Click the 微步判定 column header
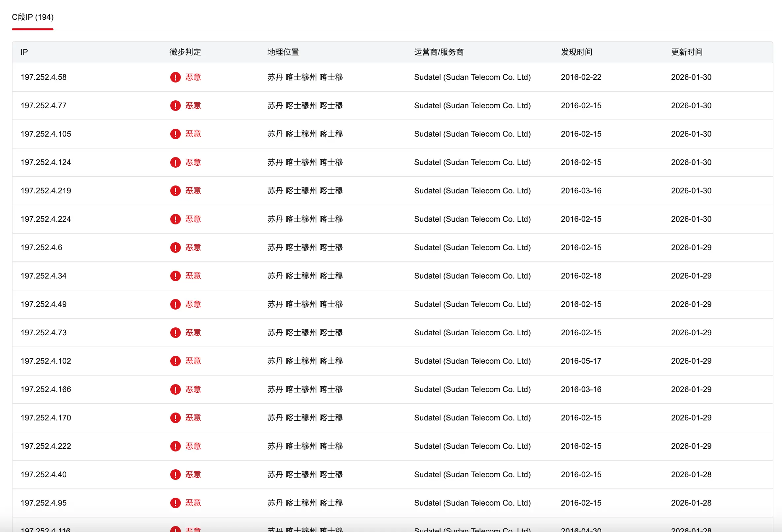The image size is (782, 532). tap(185, 52)
